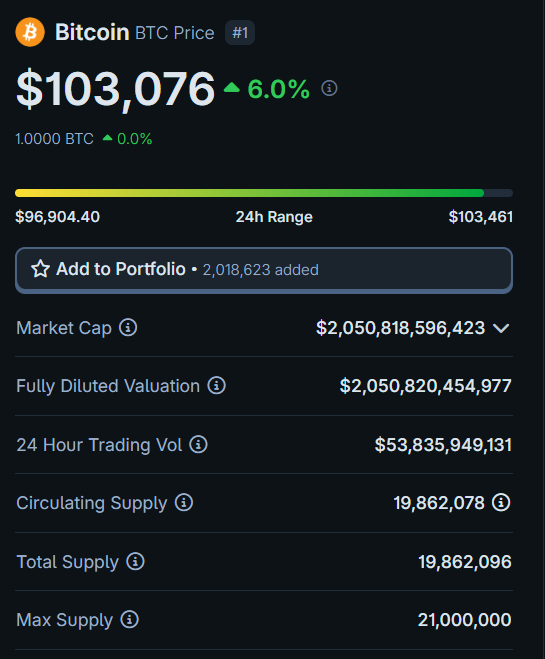Click the 0.0% BTC change text
This screenshot has width=545, height=659.
tap(134, 139)
